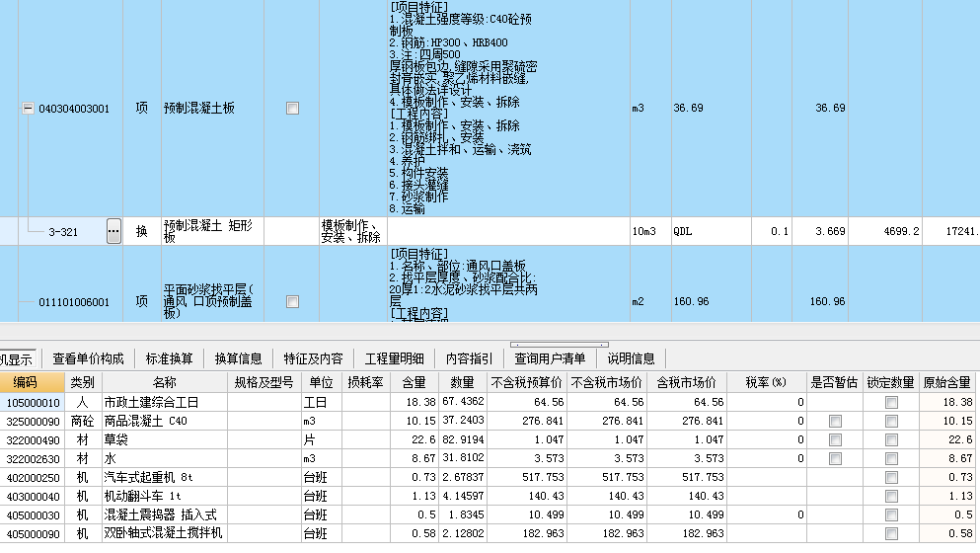This screenshot has height=553, width=980.
Task: Lock quantity for 商品混凝土 C40
Action: (891, 421)
